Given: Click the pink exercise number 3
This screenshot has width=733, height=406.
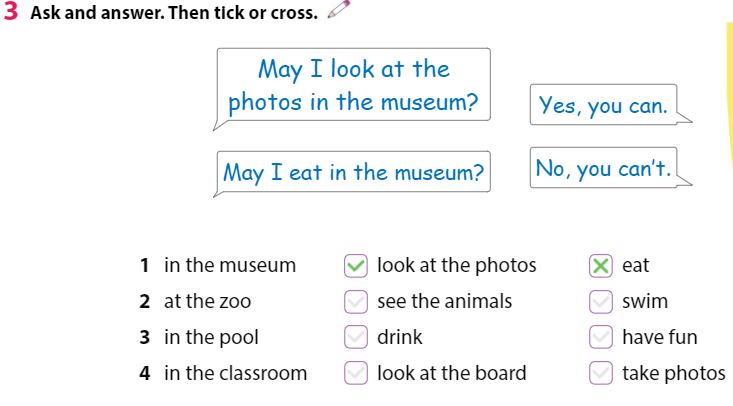Looking at the screenshot, I should point(11,14).
